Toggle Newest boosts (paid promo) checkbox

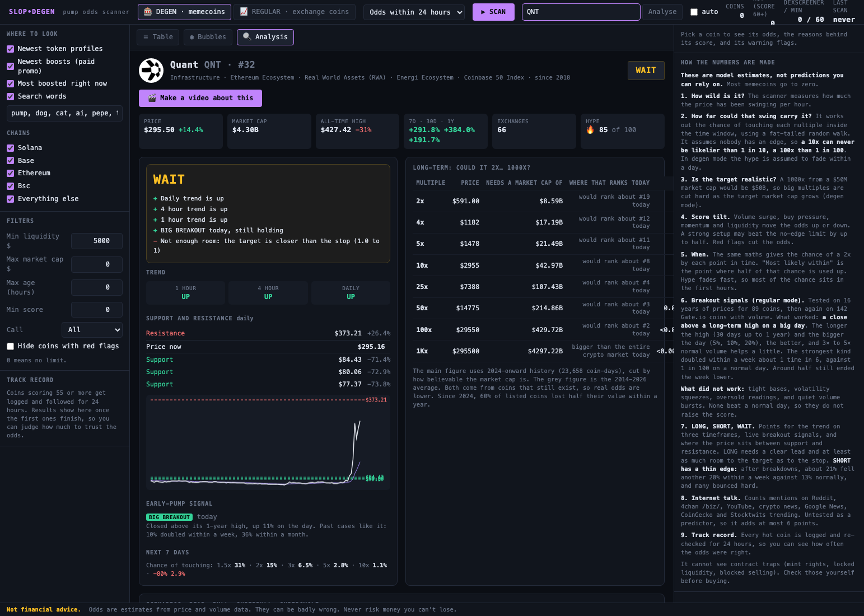[10, 66]
